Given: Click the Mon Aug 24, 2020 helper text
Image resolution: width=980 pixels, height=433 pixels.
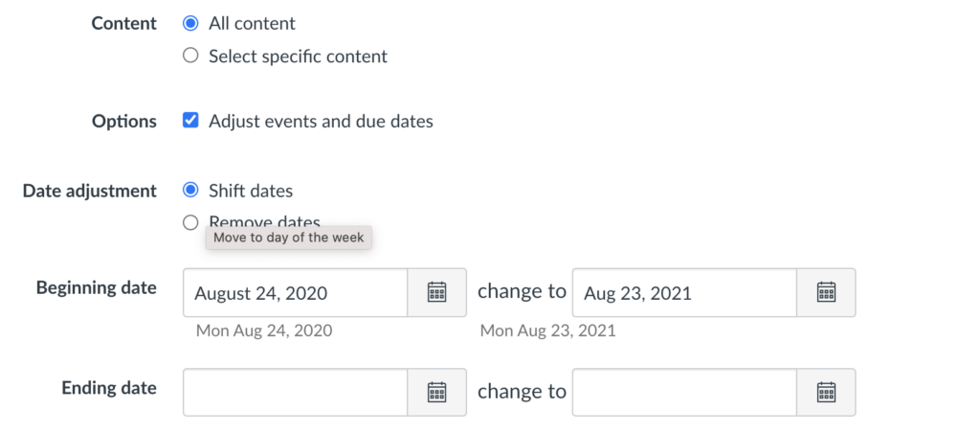Looking at the screenshot, I should (x=263, y=330).
